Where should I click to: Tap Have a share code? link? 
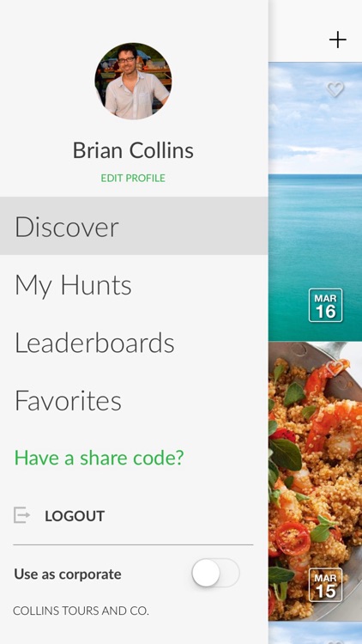click(99, 458)
